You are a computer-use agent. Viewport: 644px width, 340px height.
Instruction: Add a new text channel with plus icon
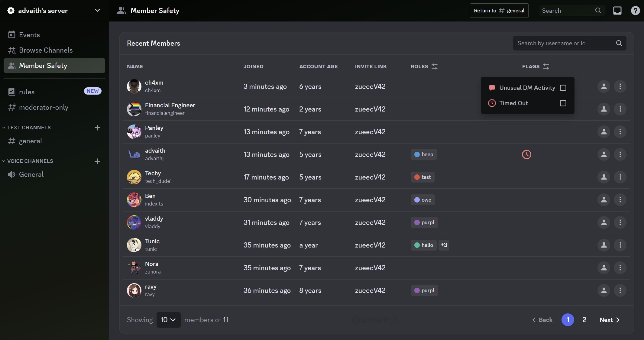(x=97, y=128)
